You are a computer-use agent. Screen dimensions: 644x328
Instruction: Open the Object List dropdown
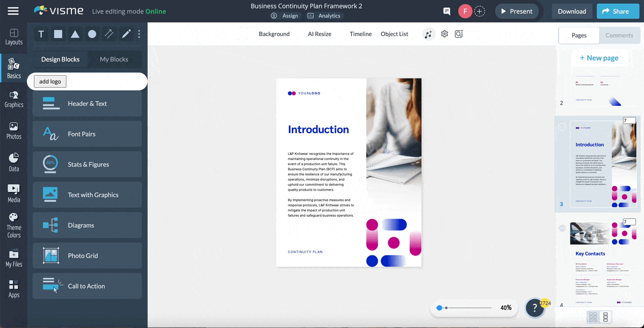click(x=394, y=34)
